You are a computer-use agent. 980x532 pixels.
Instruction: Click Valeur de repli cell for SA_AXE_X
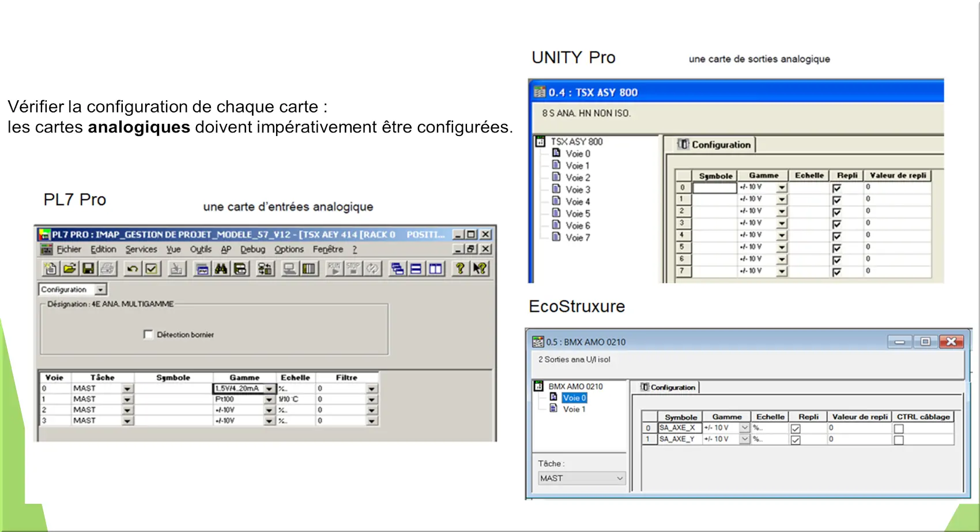click(x=859, y=428)
